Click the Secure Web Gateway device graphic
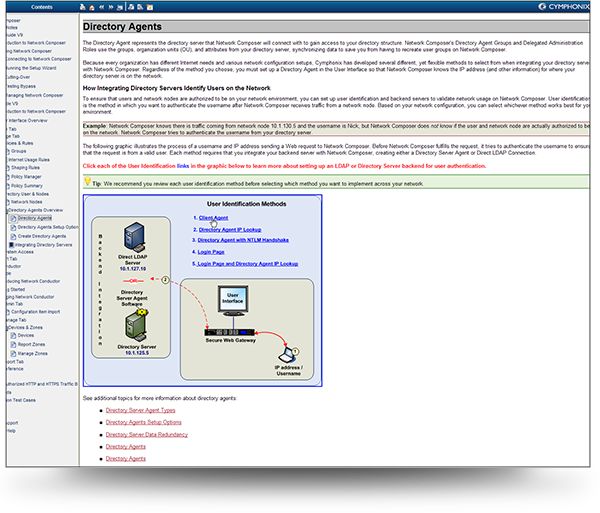Screen dimensions: 600x513 [230, 332]
